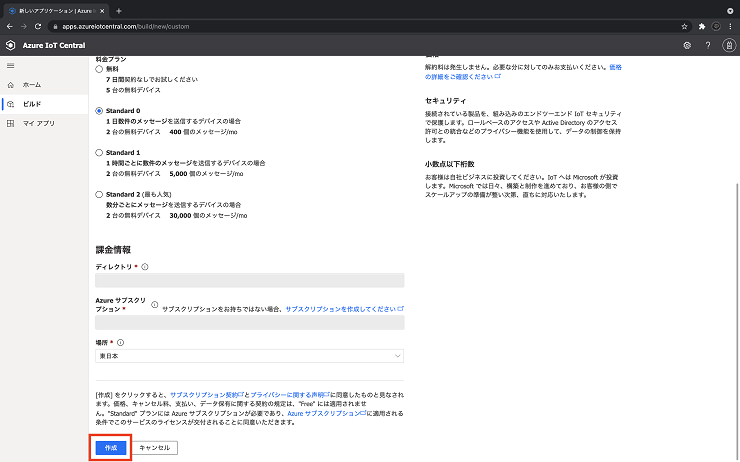The image size is (740, 462).
Task: Click the Azure IoT Central logo icon
Action: (x=10, y=45)
